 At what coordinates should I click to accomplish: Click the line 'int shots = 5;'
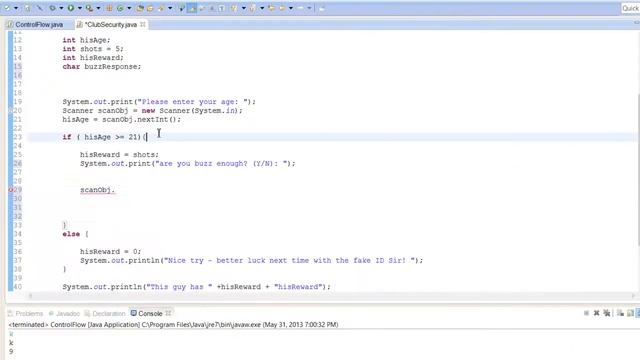click(93, 49)
